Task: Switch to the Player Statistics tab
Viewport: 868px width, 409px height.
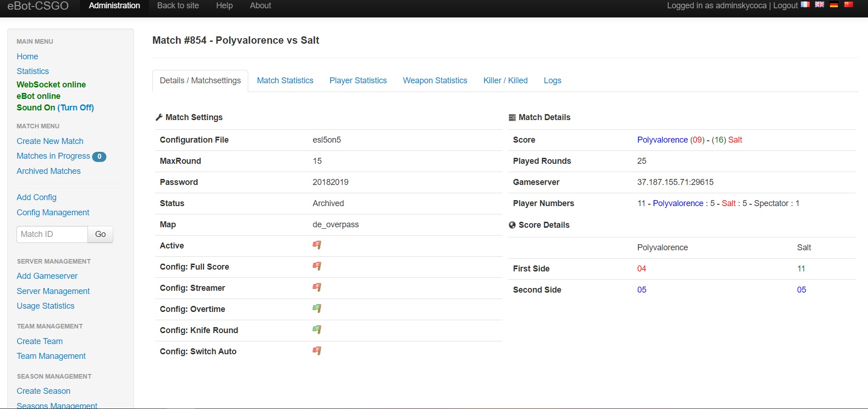Action: coord(358,81)
